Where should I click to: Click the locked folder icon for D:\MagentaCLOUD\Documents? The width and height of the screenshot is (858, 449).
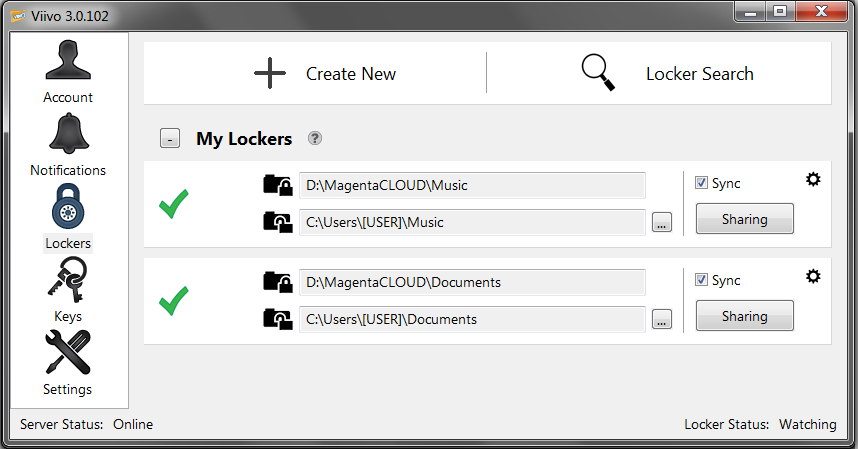[277, 282]
